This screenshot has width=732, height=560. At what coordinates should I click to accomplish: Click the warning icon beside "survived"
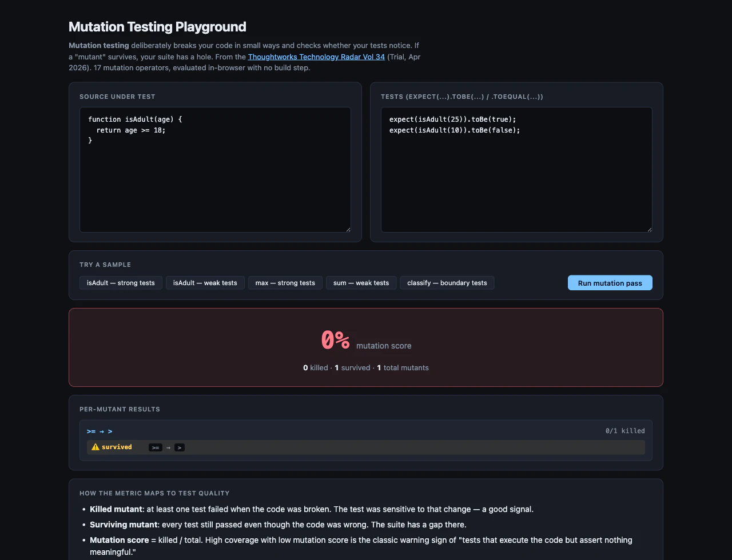96,447
